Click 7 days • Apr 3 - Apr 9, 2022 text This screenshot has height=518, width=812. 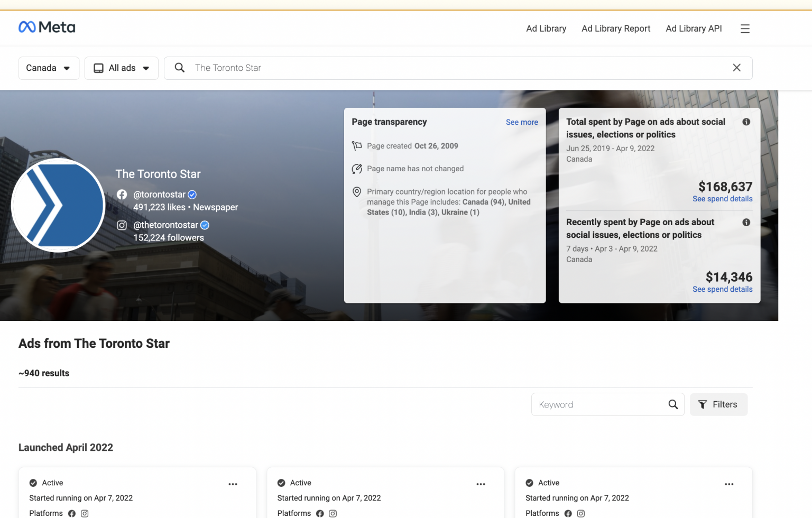pos(612,249)
